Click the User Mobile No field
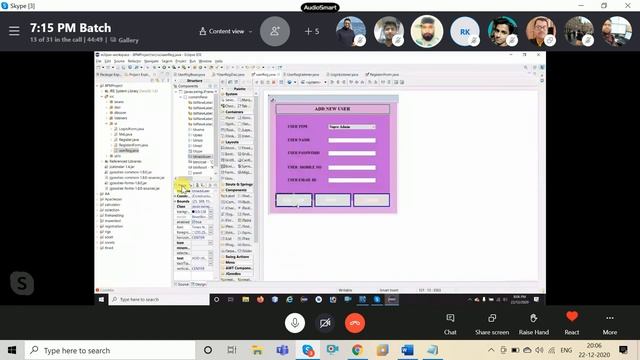Image resolution: width=640 pixels, height=360 pixels. 352,167
